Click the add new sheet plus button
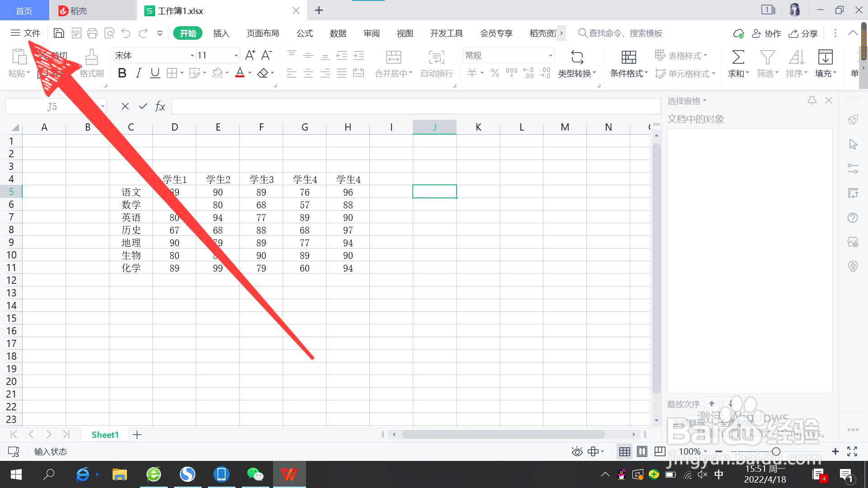The image size is (868, 488). (137, 435)
